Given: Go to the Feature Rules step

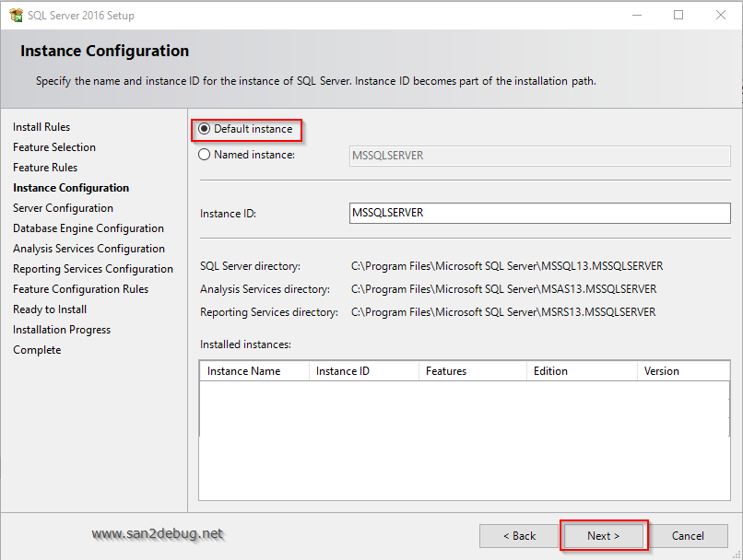Looking at the screenshot, I should tap(45, 168).
